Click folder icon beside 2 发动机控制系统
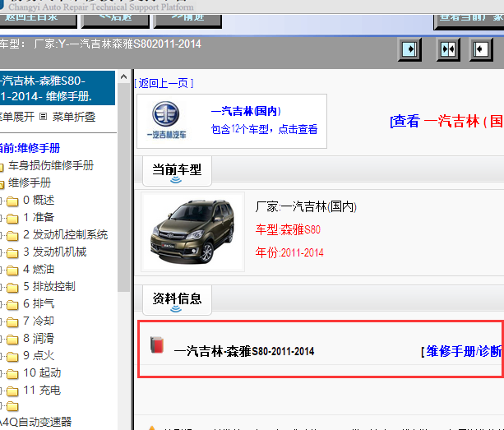 tap(12, 236)
